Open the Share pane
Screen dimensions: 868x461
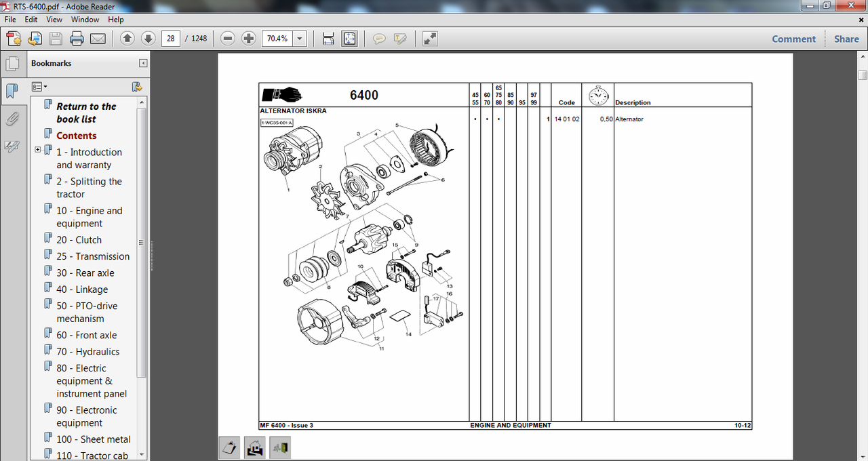coord(846,39)
